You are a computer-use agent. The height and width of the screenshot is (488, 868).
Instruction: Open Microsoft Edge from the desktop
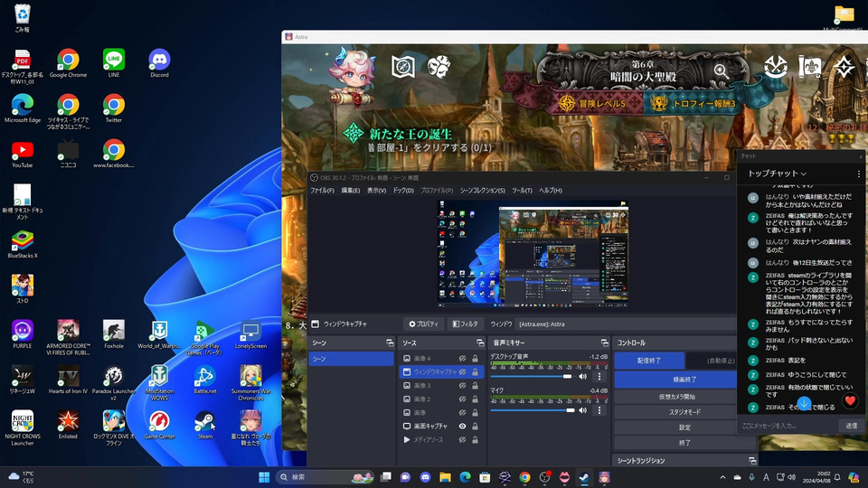tap(22, 108)
